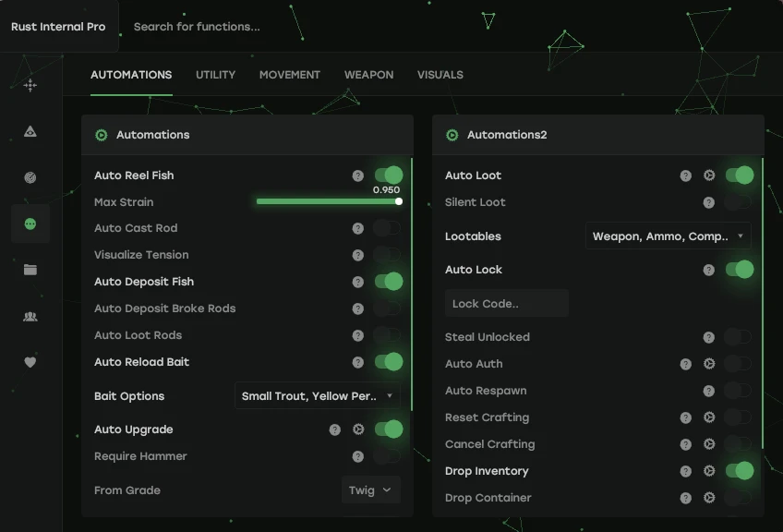Click the Automations2 panel header icon
The height and width of the screenshot is (532, 783).
pyautogui.click(x=452, y=135)
